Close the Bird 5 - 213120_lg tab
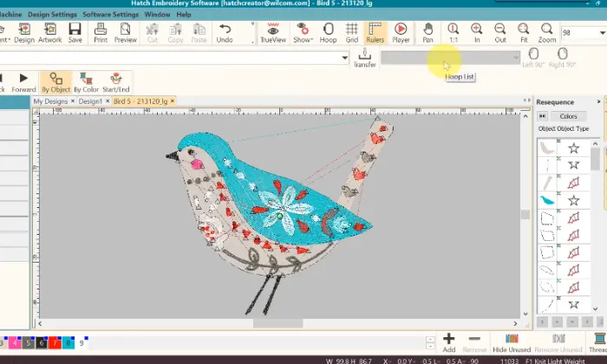Screen dimensions: 607x364 (x=173, y=101)
